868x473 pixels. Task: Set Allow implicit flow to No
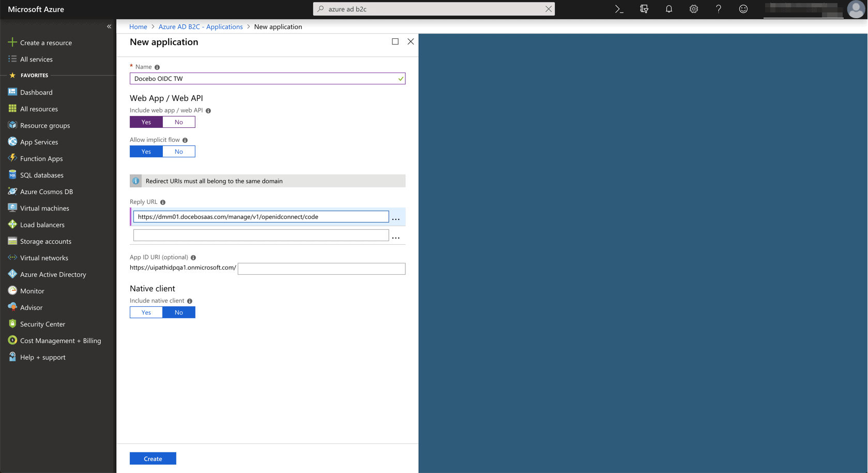179,152
